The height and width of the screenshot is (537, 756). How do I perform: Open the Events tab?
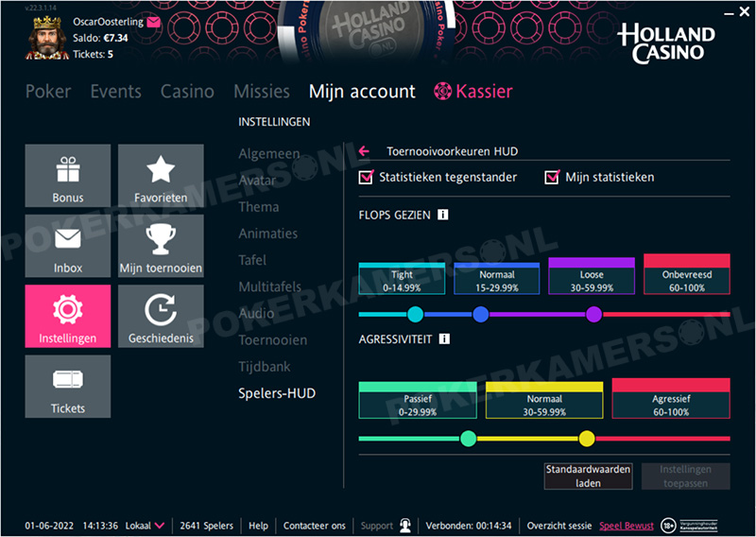[115, 91]
